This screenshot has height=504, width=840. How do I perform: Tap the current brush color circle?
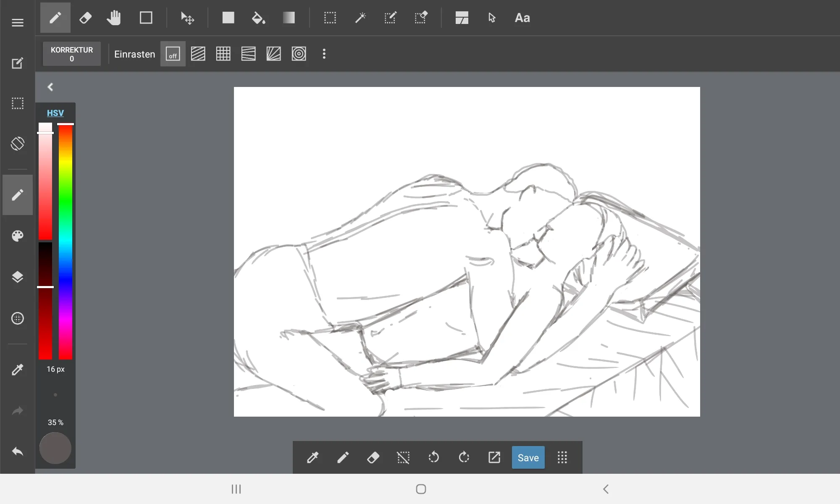click(x=55, y=448)
